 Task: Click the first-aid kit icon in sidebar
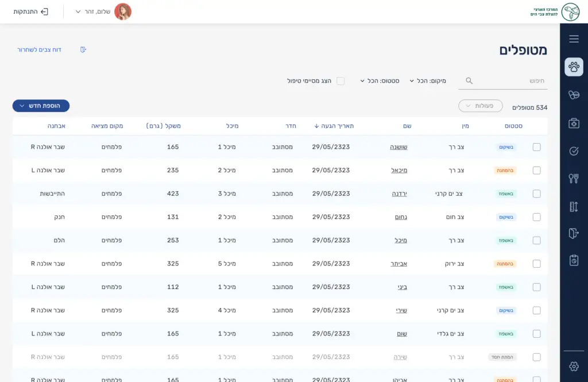click(574, 123)
